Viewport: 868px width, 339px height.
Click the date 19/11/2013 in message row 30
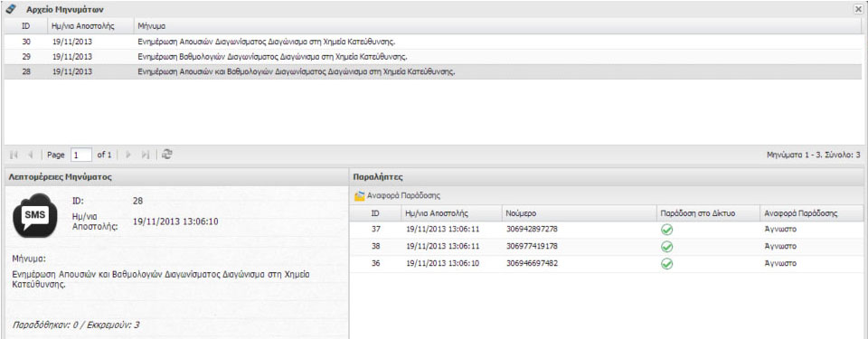click(x=72, y=42)
